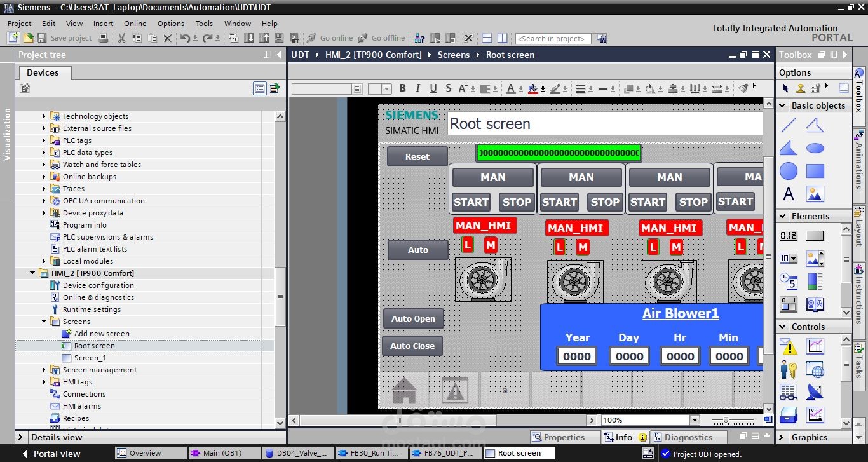
Task: Open the Online menu
Action: pos(135,24)
